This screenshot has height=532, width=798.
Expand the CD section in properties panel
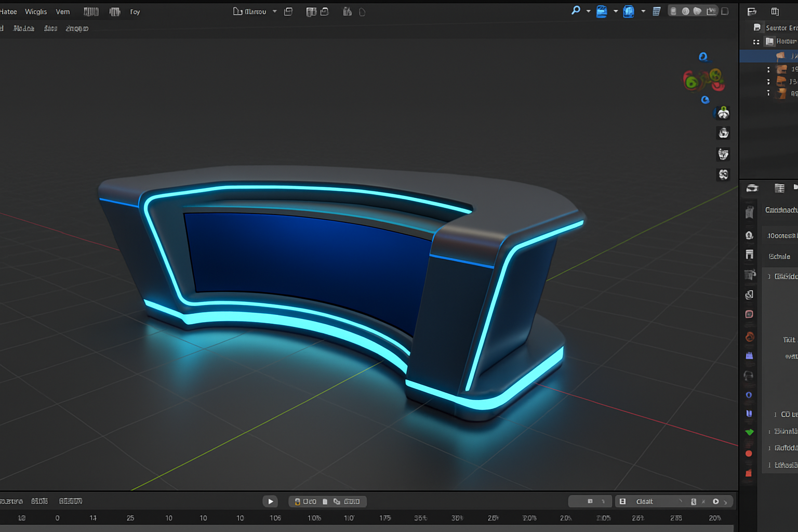click(x=775, y=415)
